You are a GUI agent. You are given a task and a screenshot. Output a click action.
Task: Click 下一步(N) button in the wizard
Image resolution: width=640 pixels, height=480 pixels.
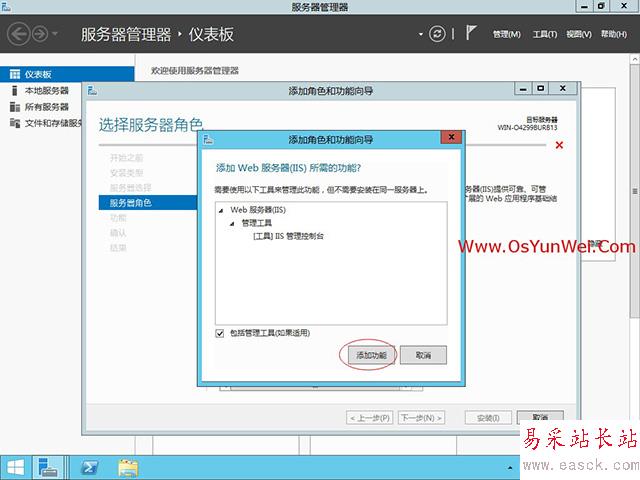[421, 418]
